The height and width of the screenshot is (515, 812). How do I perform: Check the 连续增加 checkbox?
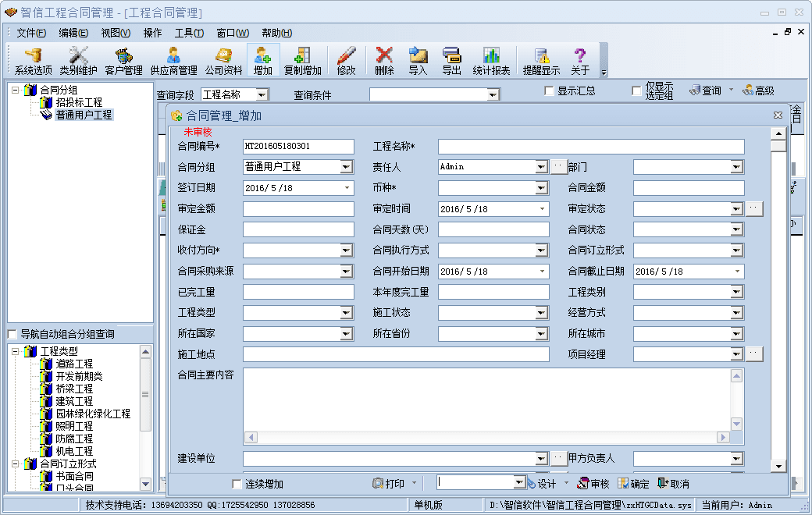237,484
